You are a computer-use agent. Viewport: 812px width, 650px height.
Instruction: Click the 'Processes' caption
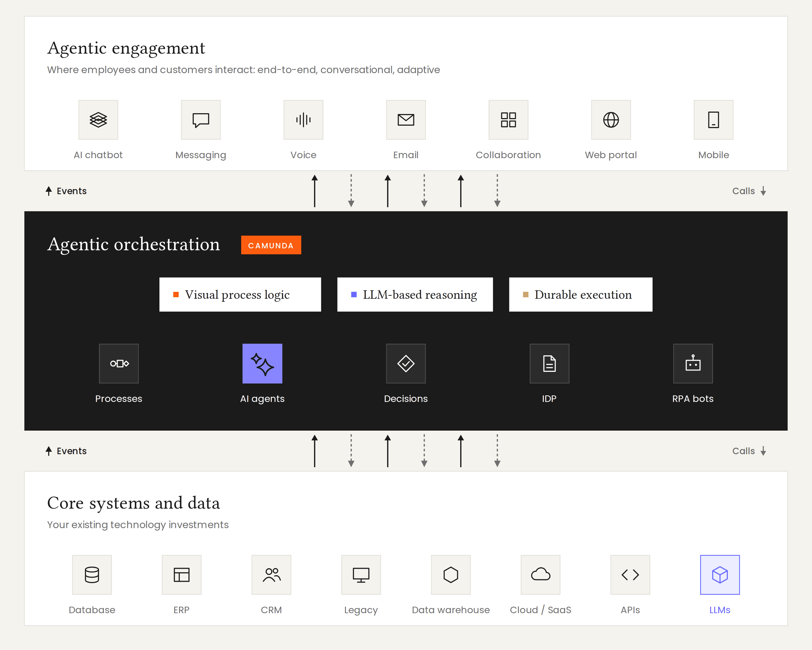[x=119, y=399]
